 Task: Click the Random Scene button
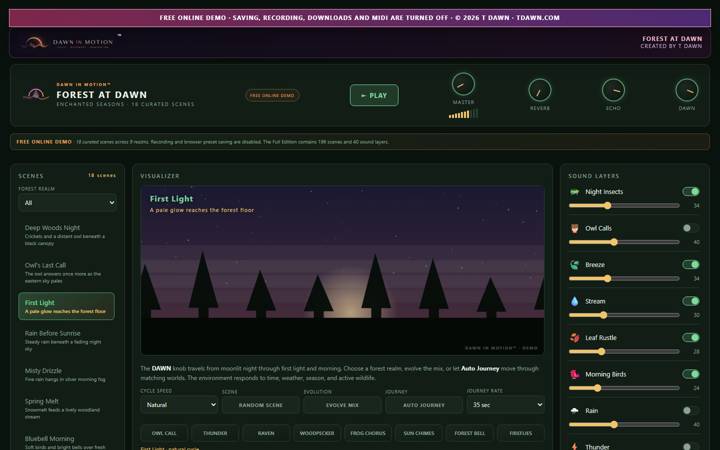point(261,405)
